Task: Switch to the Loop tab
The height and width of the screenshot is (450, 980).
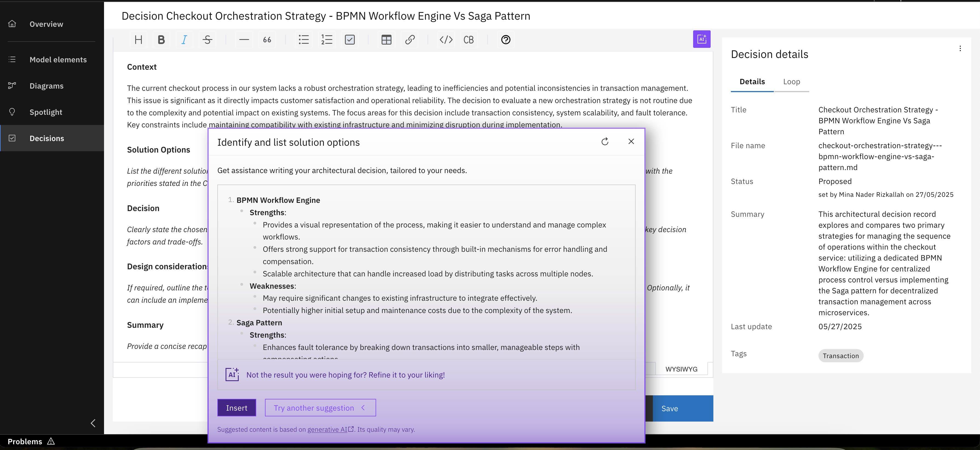Action: point(791,82)
